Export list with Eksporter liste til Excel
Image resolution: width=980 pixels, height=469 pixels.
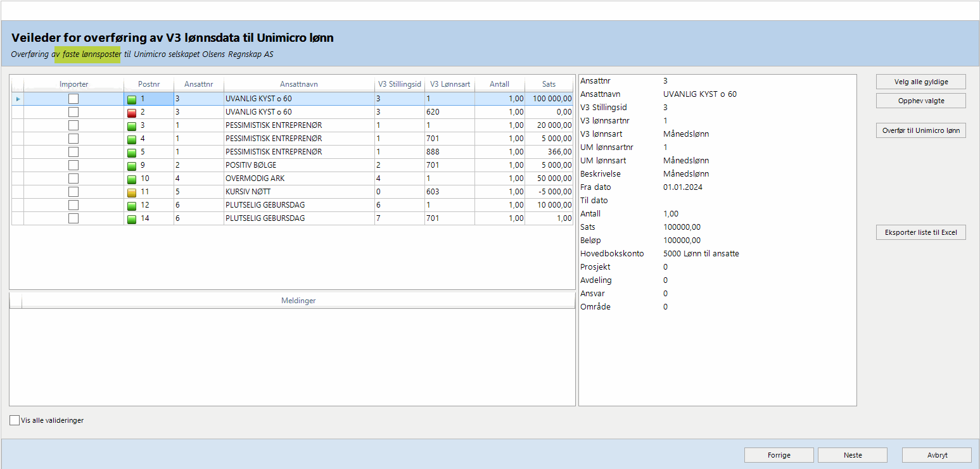920,233
